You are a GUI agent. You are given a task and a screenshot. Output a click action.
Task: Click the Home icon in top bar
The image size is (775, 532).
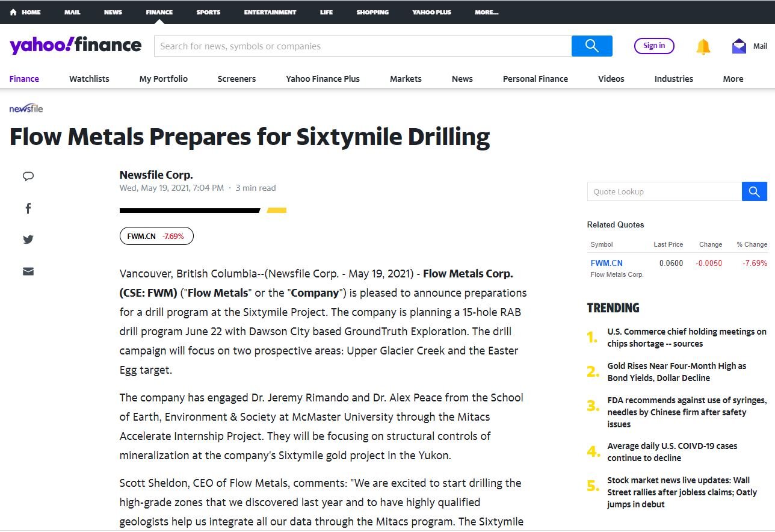[13, 12]
